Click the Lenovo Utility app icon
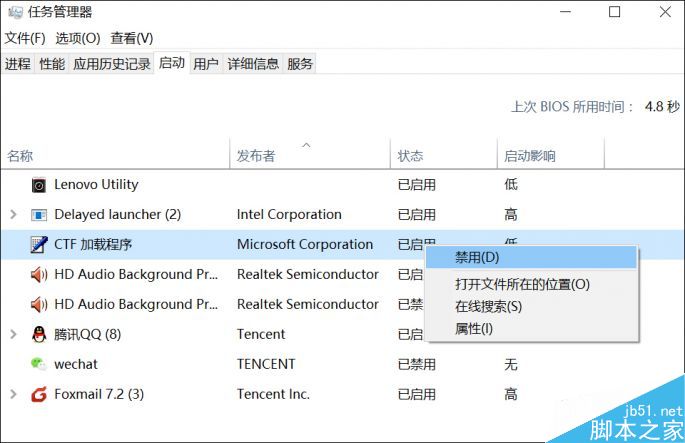The image size is (685, 443). [x=39, y=185]
